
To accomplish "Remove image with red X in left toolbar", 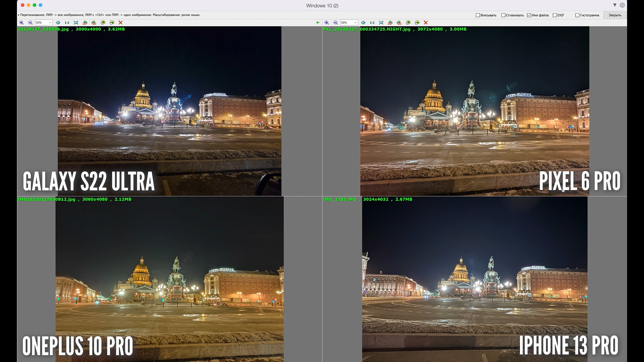I will click(121, 23).
